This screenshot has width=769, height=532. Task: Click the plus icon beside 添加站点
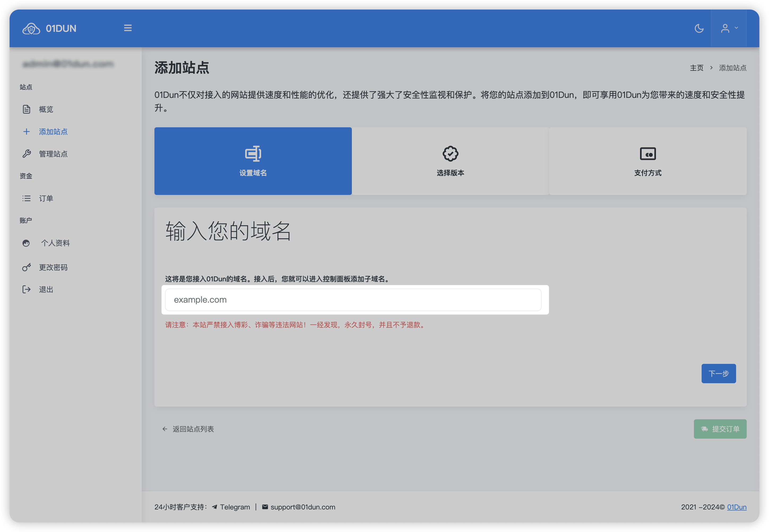(26, 132)
